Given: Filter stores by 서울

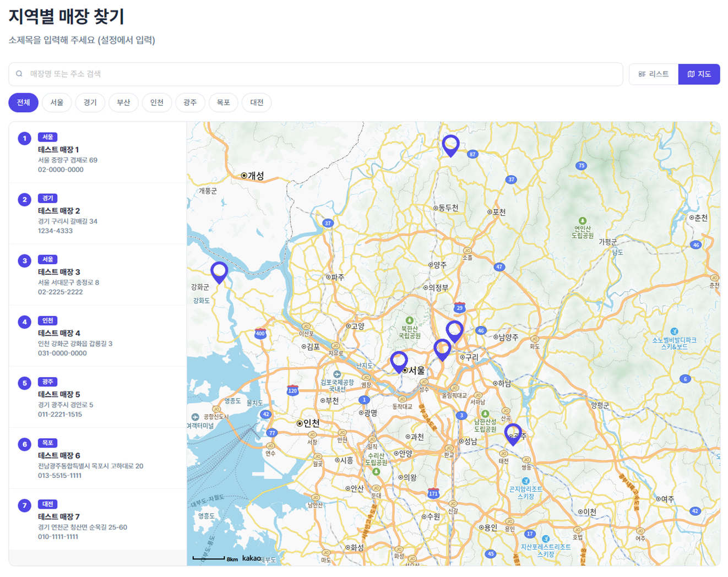Looking at the screenshot, I should (57, 102).
